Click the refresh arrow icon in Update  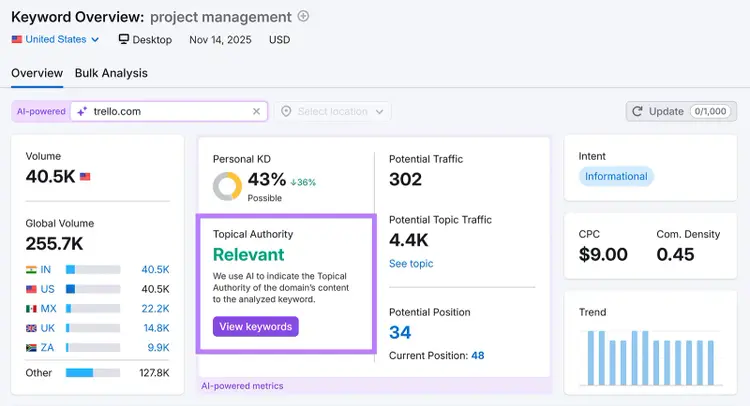click(637, 111)
